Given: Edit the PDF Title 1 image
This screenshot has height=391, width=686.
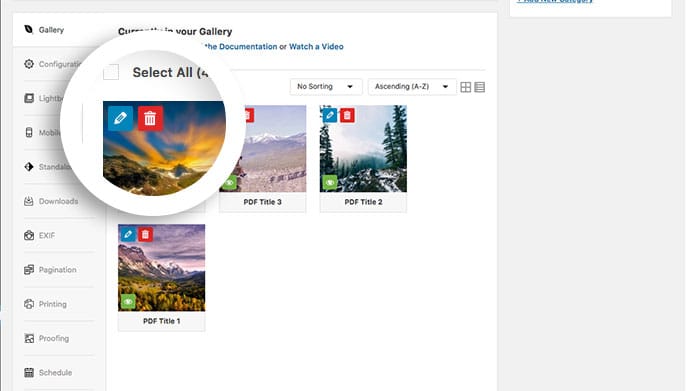Looking at the screenshot, I should pyautogui.click(x=128, y=234).
